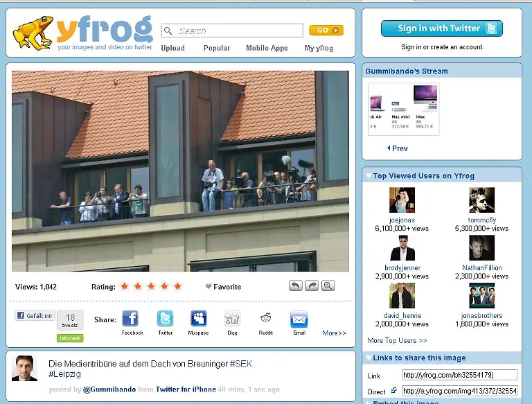Screen dimensions: 532x404
Task: Open the Mac products stream thumbnail
Action: pyautogui.click(x=404, y=109)
